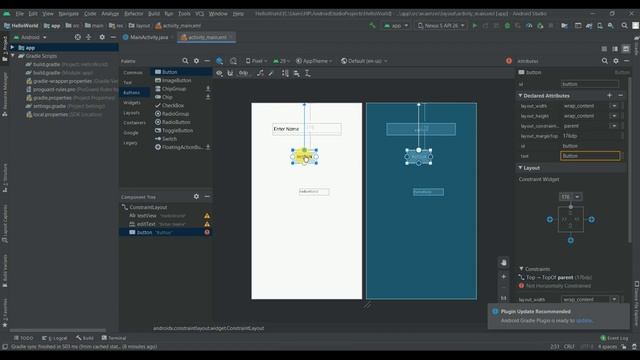Click Infer Constraints wand icon

click(271, 73)
